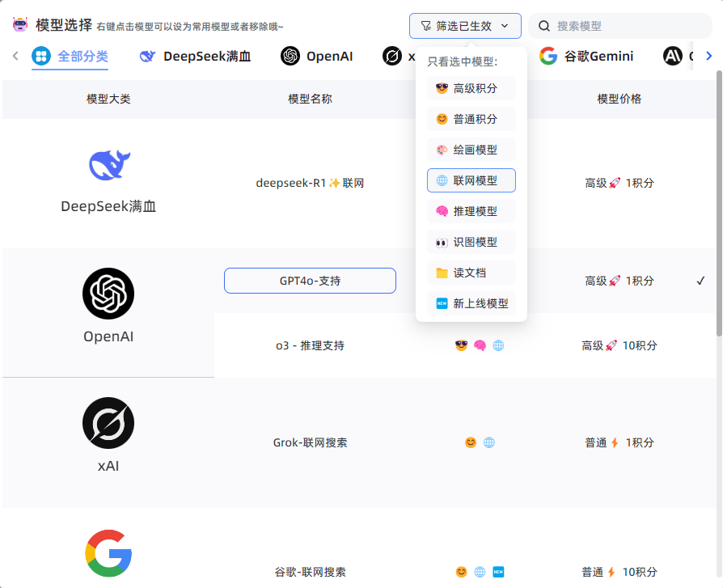723x588 pixels.
Task: Toggle the 新上线模型 filter option
Action: 471,303
